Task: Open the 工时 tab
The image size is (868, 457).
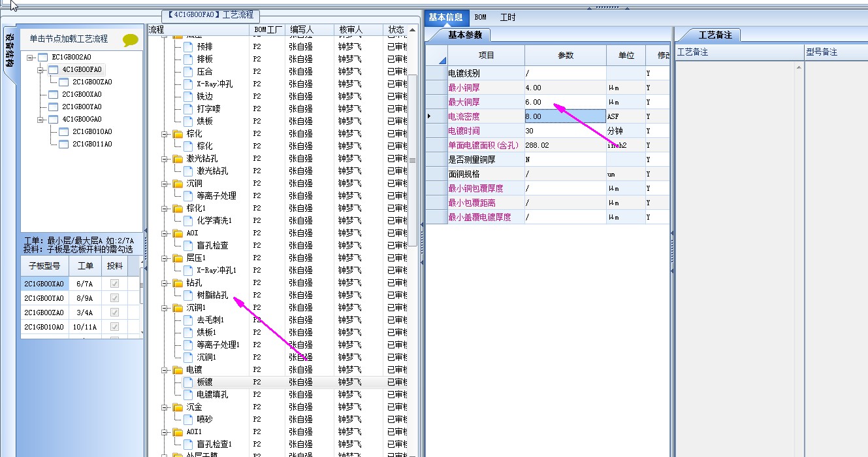Action: coord(507,17)
